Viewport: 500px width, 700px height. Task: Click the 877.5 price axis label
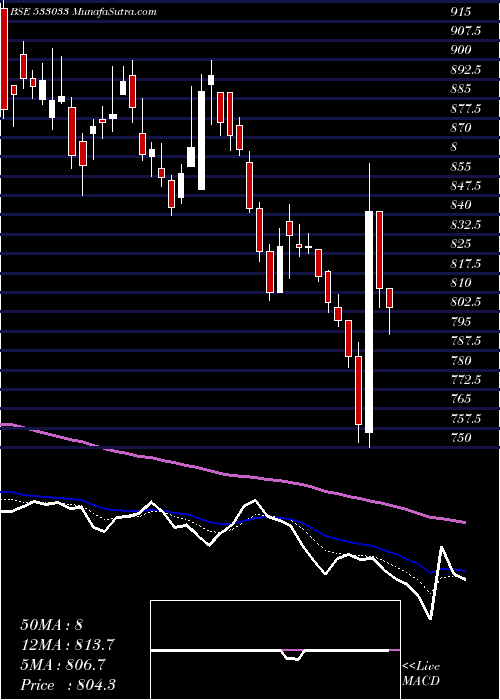[466, 109]
